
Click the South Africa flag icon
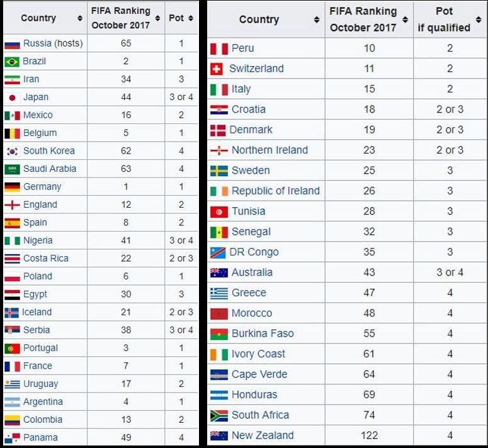218,416
